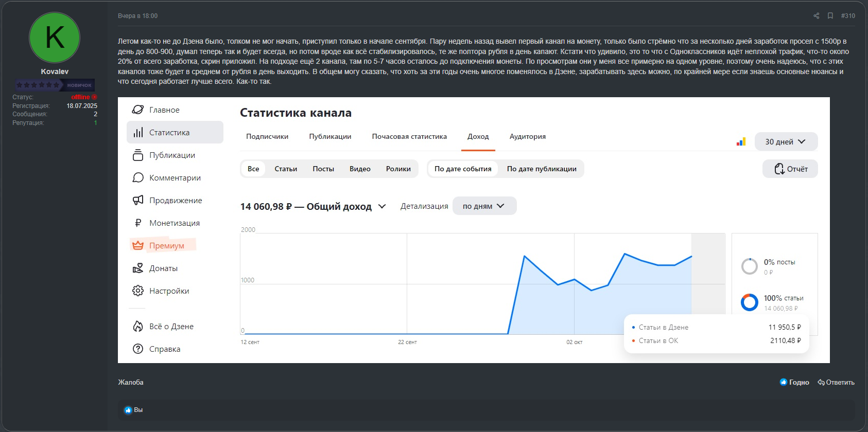Viewport: 868px width, 432px height.
Task: Click the share icon in post header
Action: [816, 16]
